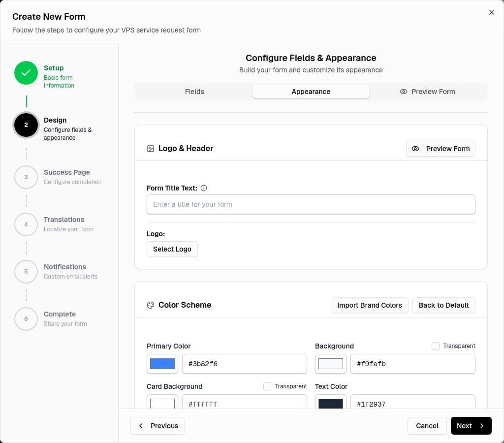Image resolution: width=504 pixels, height=443 pixels.
Task: Close the Create New Form dialog
Action: [492, 12]
